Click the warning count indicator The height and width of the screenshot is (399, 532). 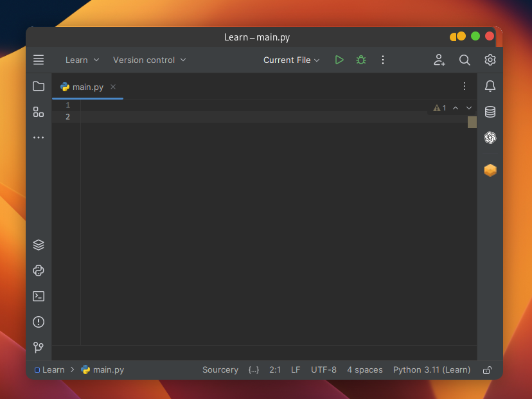point(439,108)
